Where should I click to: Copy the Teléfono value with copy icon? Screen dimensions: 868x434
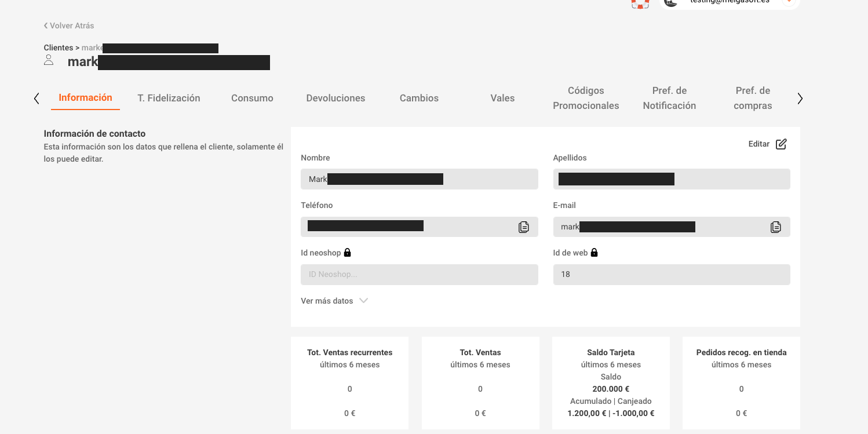click(523, 227)
